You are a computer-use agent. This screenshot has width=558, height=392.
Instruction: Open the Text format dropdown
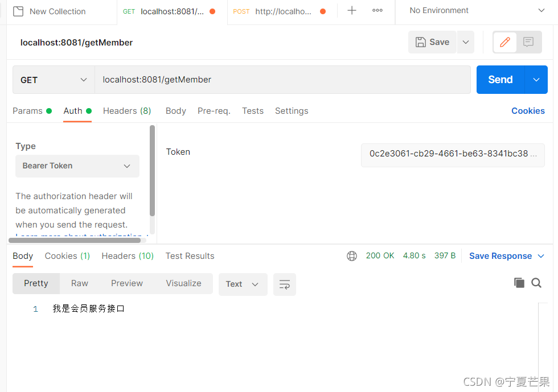[x=243, y=284]
